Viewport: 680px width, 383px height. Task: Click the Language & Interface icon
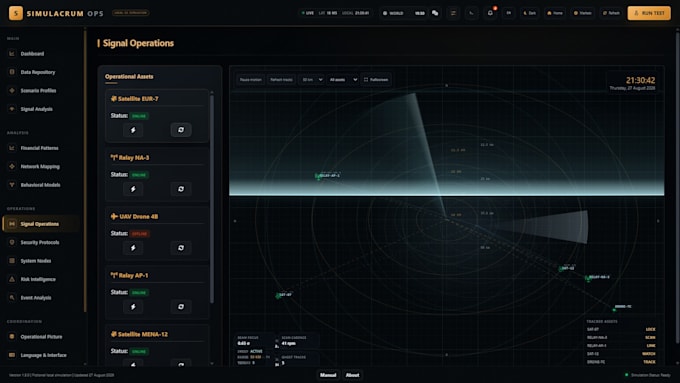pyautogui.click(x=12, y=355)
